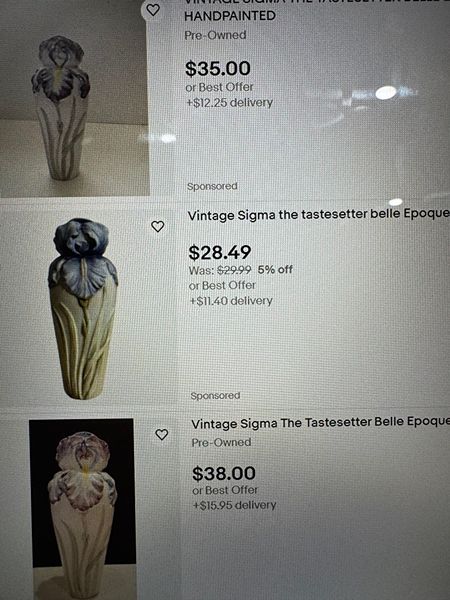Click the +$15.95 delivery text
Viewport: 450px width, 600px height.
point(234,505)
